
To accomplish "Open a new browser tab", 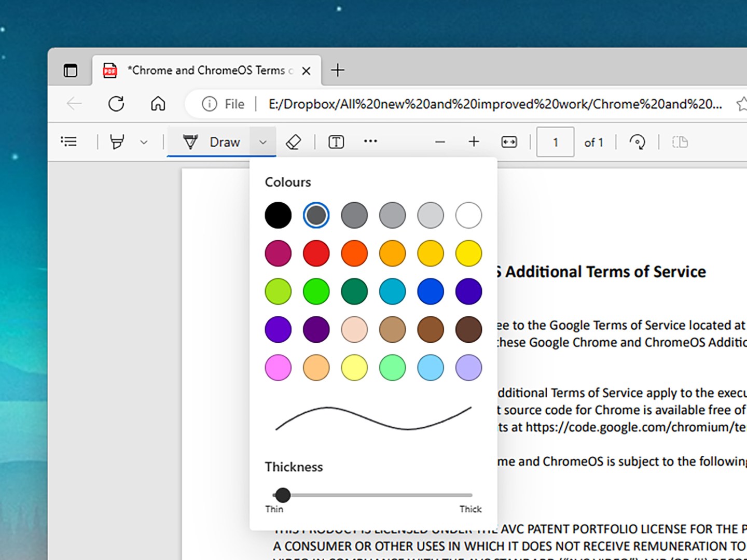I will tap(338, 70).
